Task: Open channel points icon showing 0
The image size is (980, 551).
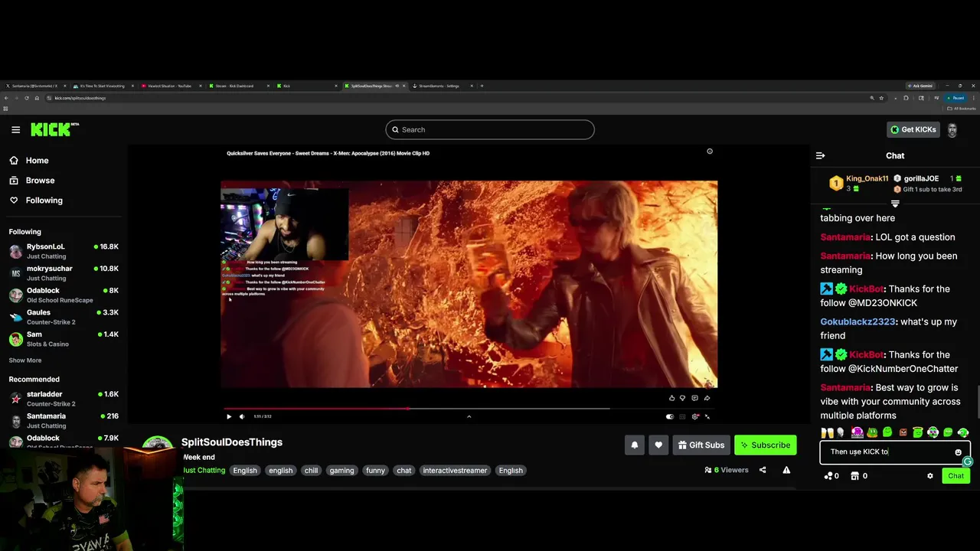Action: [831, 476]
